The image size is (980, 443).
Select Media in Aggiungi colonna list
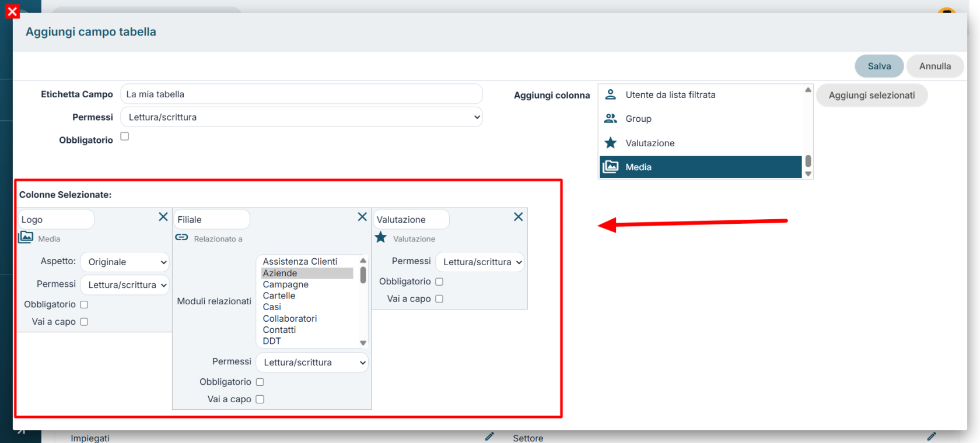701,167
